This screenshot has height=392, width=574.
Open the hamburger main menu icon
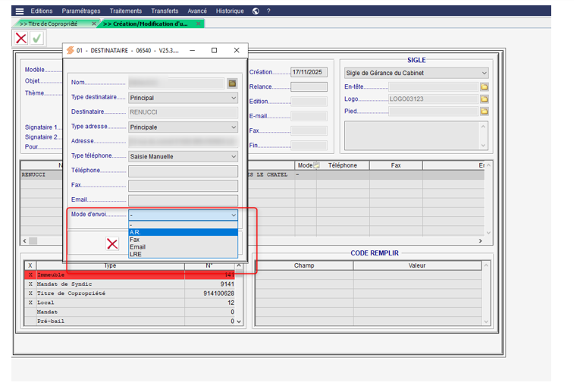point(20,11)
